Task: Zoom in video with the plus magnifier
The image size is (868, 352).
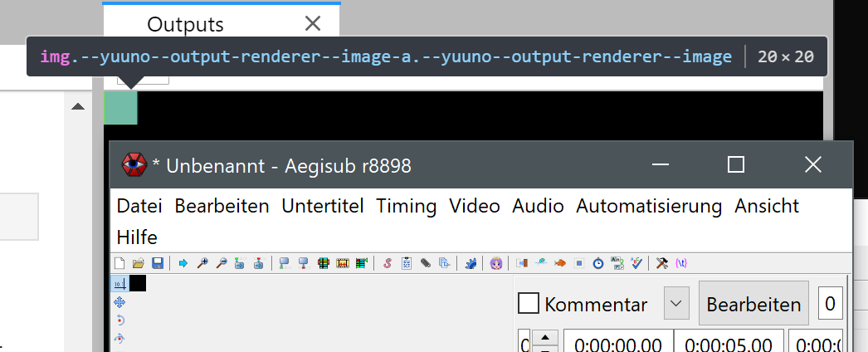Action: point(202,263)
